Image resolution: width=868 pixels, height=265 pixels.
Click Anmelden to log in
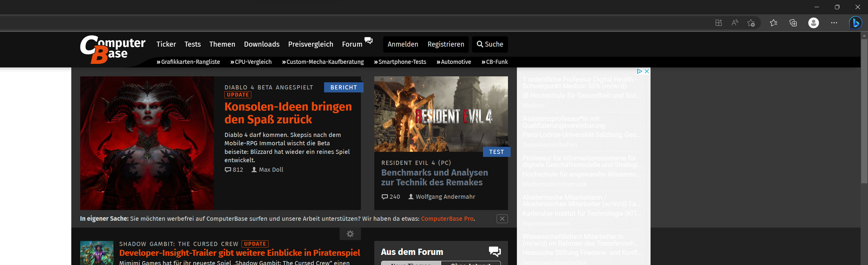(403, 44)
